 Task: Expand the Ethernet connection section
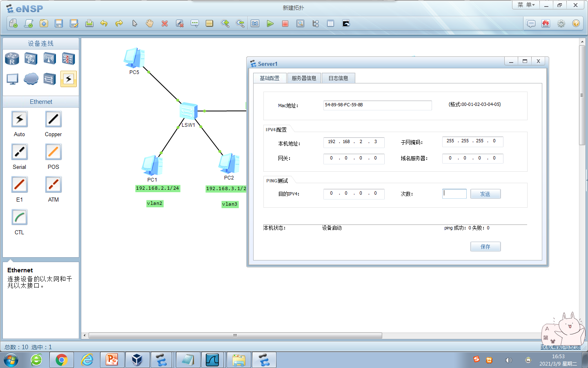click(40, 101)
